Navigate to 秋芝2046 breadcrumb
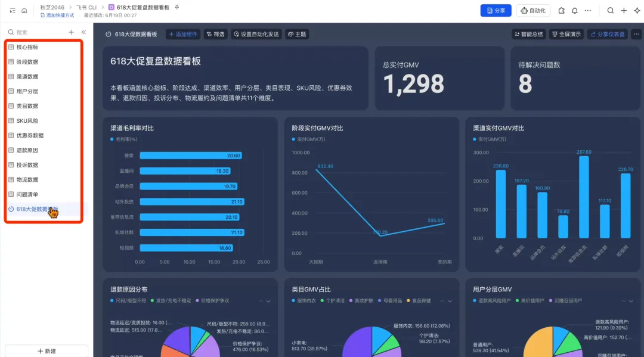Image resolution: width=644 pixels, height=357 pixels. pos(52,7)
